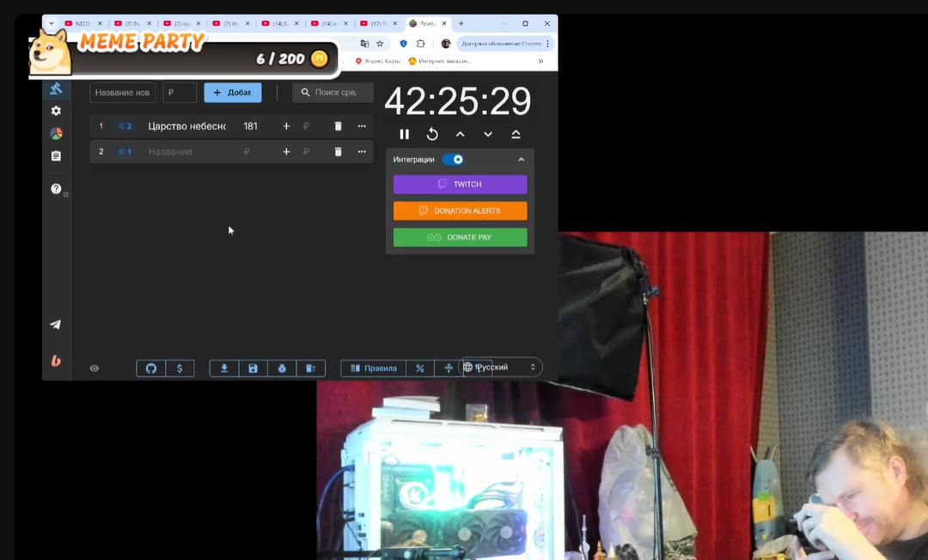Screen dimensions: 928x560
Task: Open more options for second lot row
Action: [362, 152]
